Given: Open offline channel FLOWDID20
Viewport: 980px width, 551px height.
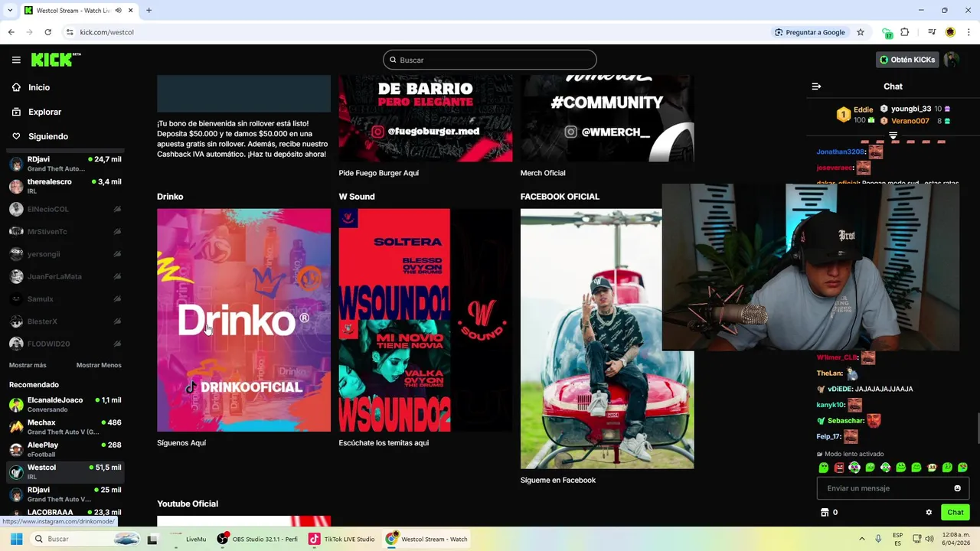Looking at the screenshot, I should coord(64,344).
